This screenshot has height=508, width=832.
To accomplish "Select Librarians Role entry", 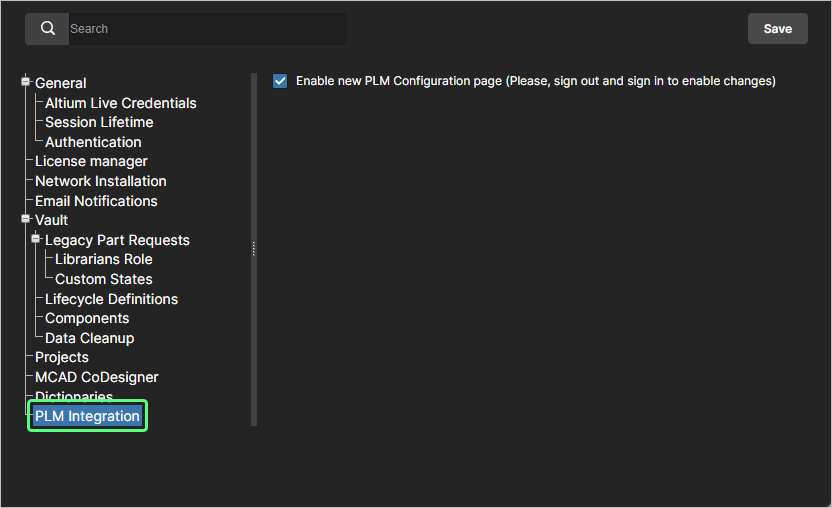I will (x=103, y=259).
